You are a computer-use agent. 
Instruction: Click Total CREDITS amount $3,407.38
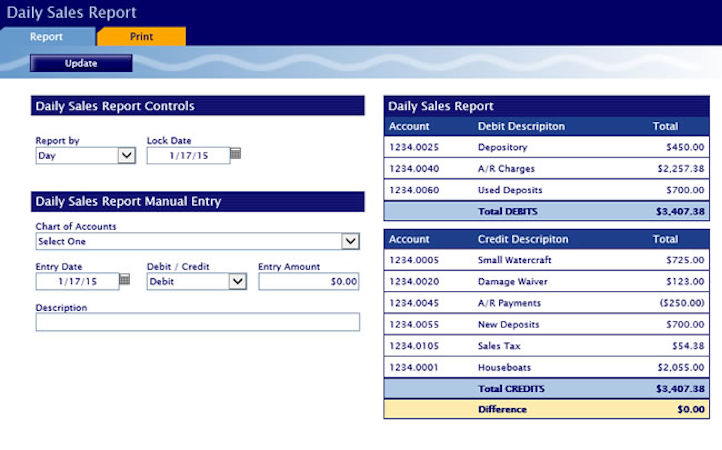680,389
